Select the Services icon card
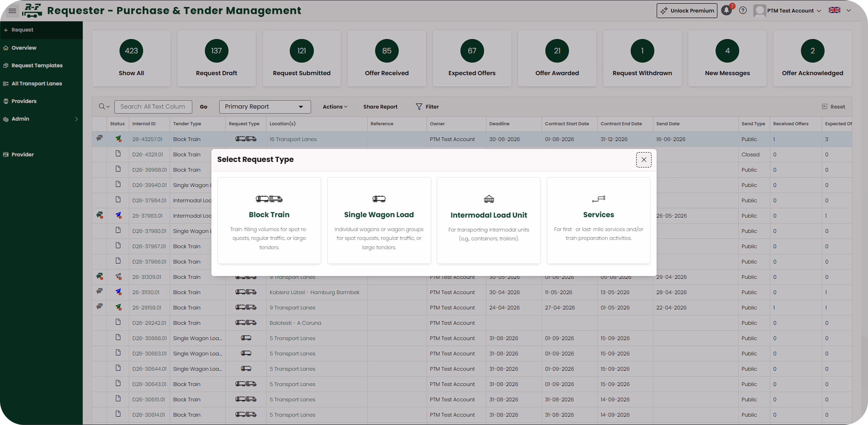Screen dimensions: 868x425 click(x=598, y=220)
